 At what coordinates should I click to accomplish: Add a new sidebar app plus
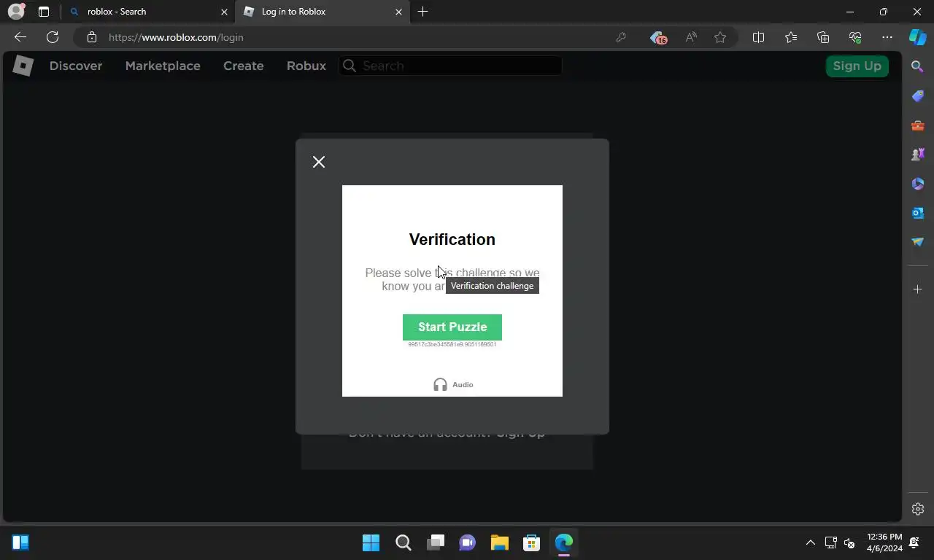pyautogui.click(x=918, y=289)
